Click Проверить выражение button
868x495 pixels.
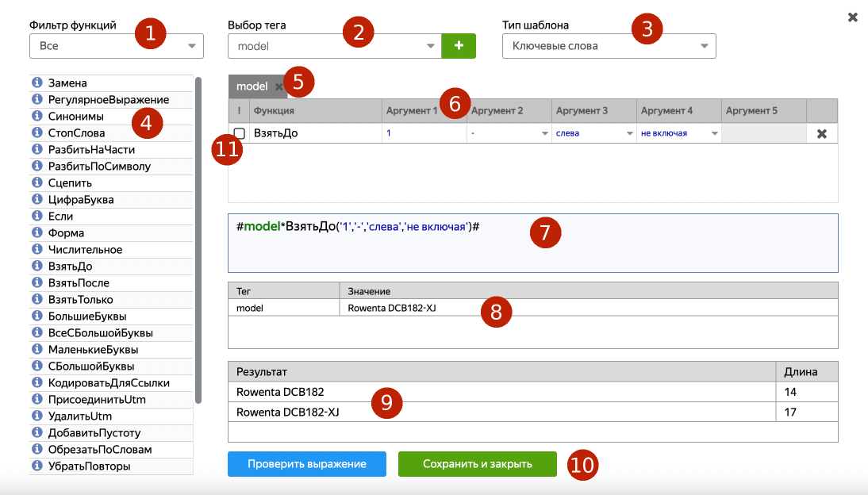306,464
